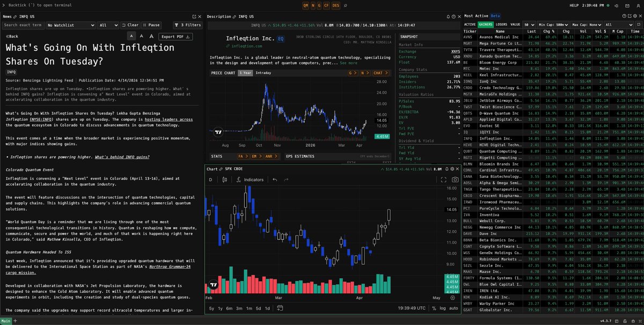
Task: Open the chart Indicators menu
Action: [250, 179]
